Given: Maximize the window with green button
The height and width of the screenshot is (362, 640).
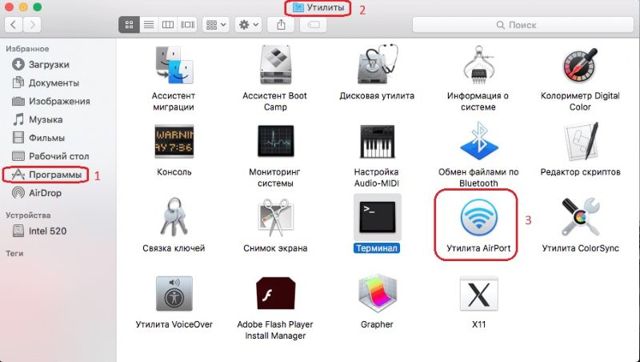Looking at the screenshot, I should pos(38,7).
